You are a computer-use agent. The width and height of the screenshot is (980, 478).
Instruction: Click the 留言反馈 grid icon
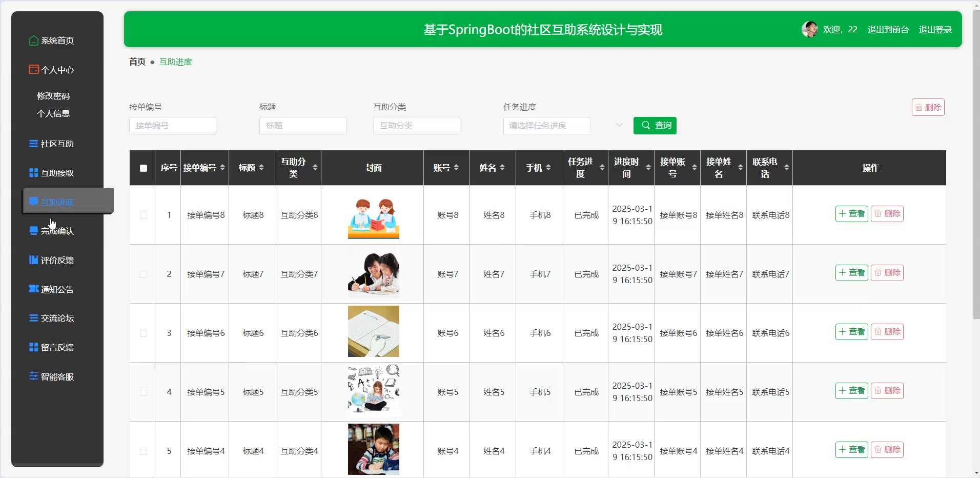click(x=34, y=347)
